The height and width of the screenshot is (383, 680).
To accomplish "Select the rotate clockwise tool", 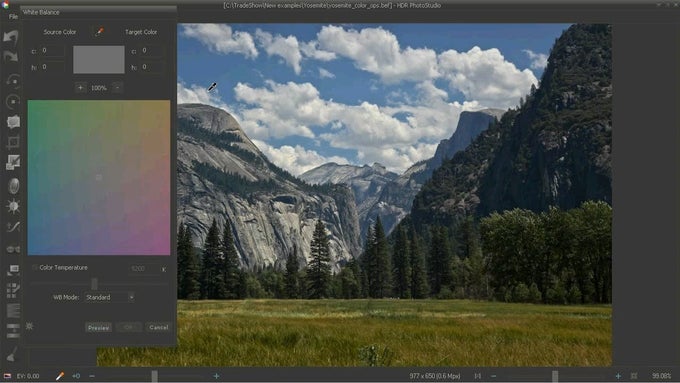I will (x=13, y=101).
